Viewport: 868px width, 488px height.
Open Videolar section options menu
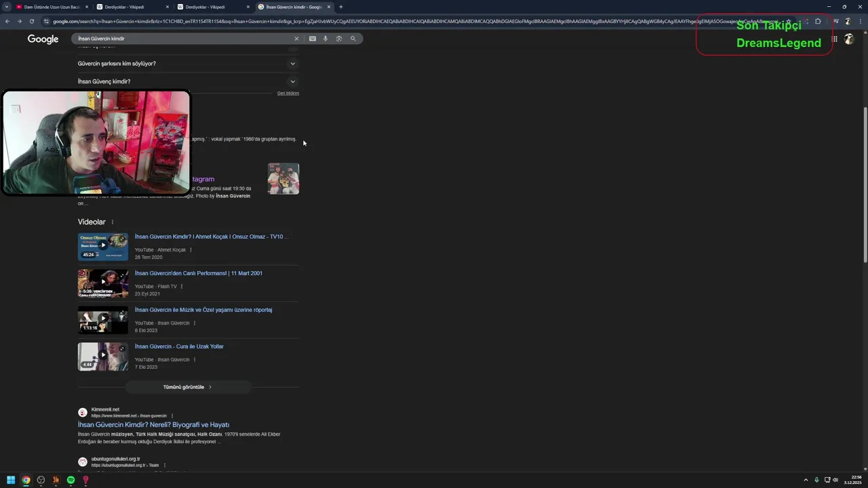tap(113, 222)
